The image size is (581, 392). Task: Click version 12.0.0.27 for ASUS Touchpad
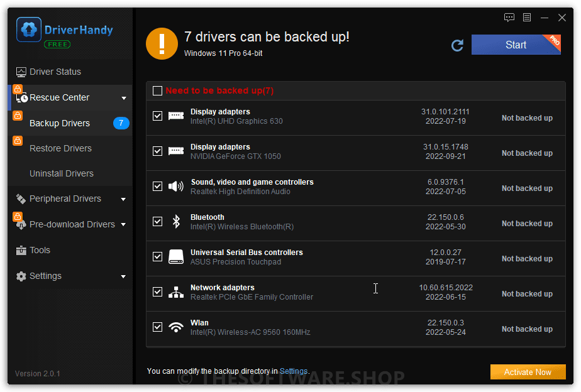pyautogui.click(x=445, y=253)
